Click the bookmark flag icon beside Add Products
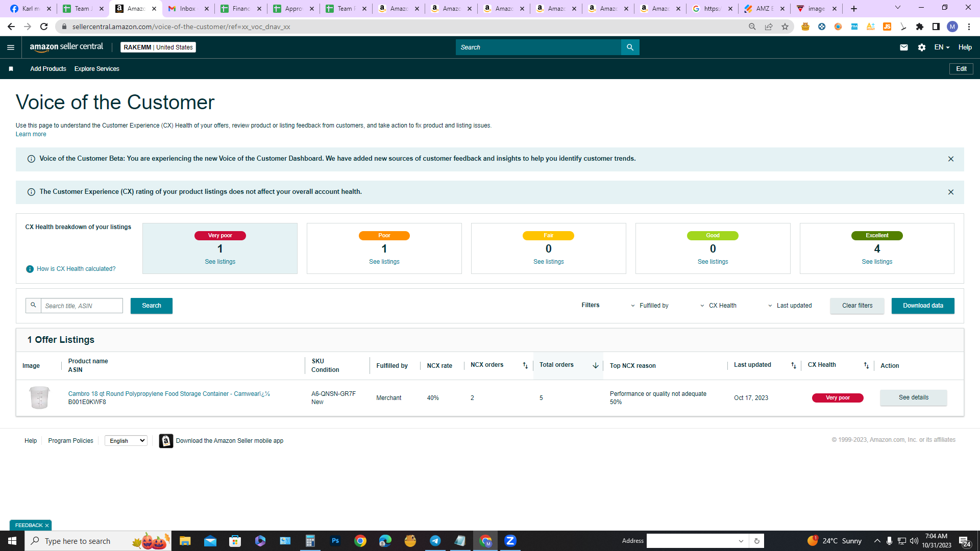Viewport: 980px width, 551px height. tap(11, 69)
